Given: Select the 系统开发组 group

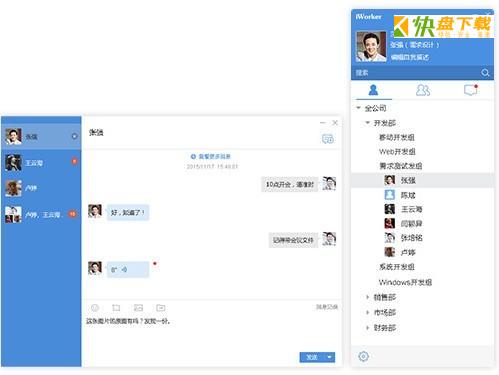Looking at the screenshot, I should (x=397, y=267).
